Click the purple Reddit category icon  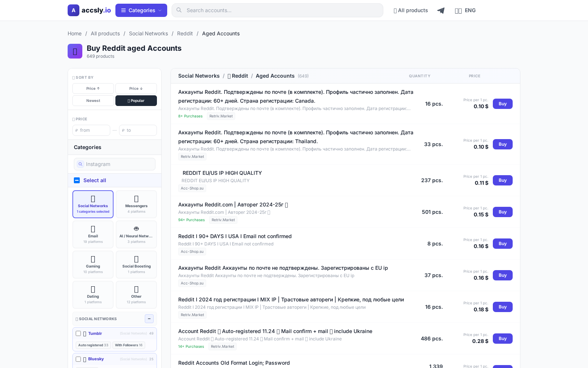(x=75, y=51)
